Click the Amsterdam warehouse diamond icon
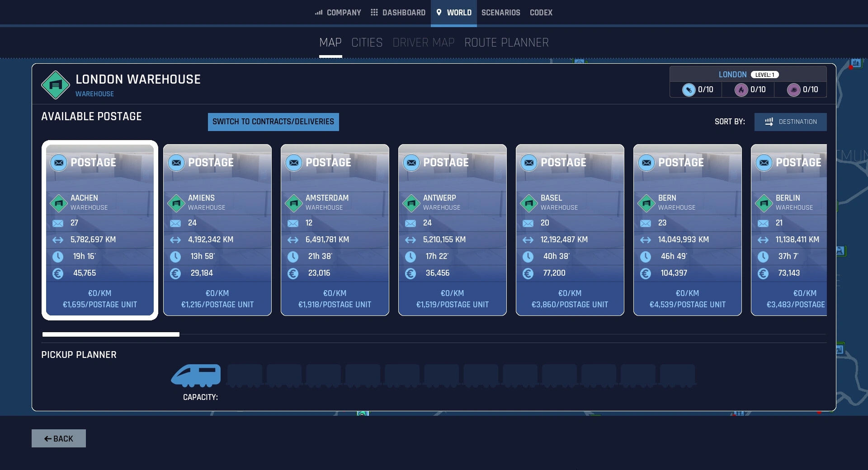 [294, 203]
